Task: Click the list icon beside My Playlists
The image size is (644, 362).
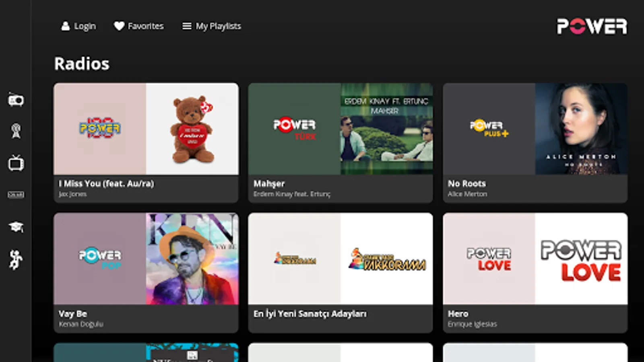Action: pos(187,26)
